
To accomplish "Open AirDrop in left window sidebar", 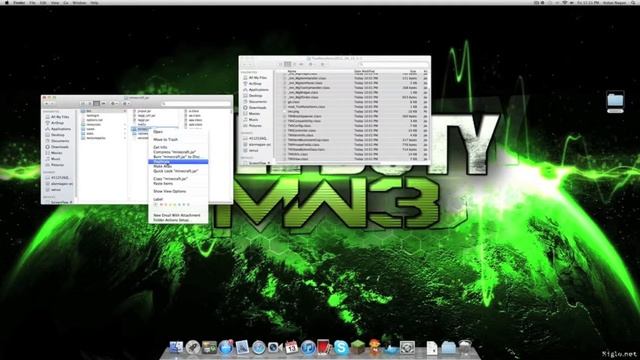I will [x=57, y=123].
